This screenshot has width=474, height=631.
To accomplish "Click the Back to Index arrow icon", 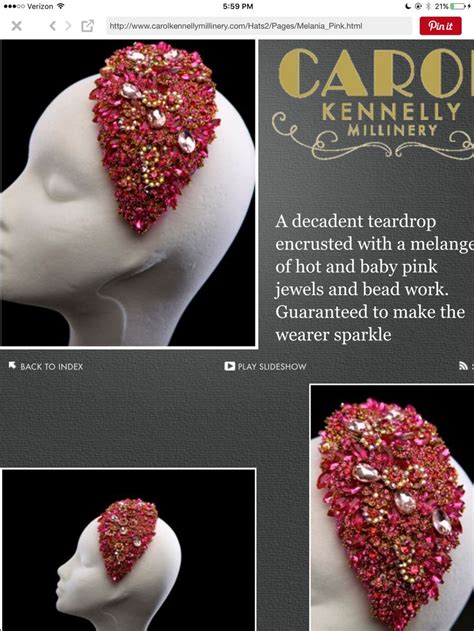I will 12,365.
